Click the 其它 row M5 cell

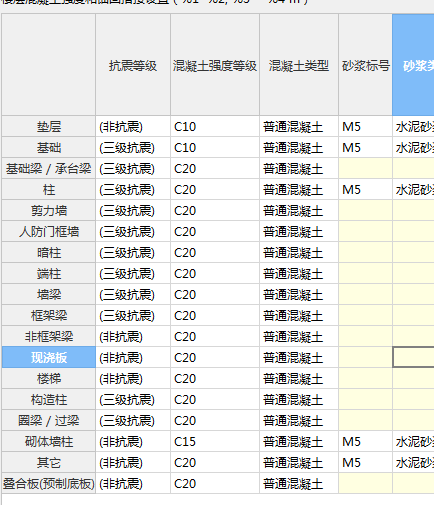pyautogui.click(x=365, y=462)
